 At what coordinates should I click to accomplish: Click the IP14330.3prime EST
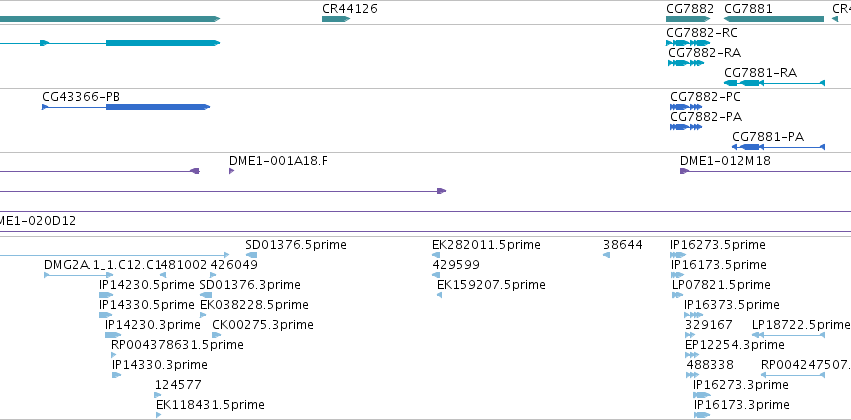117,376
